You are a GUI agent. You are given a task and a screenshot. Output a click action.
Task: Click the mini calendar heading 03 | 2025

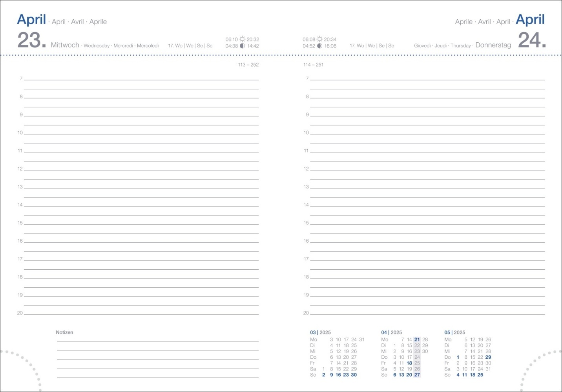point(320,332)
